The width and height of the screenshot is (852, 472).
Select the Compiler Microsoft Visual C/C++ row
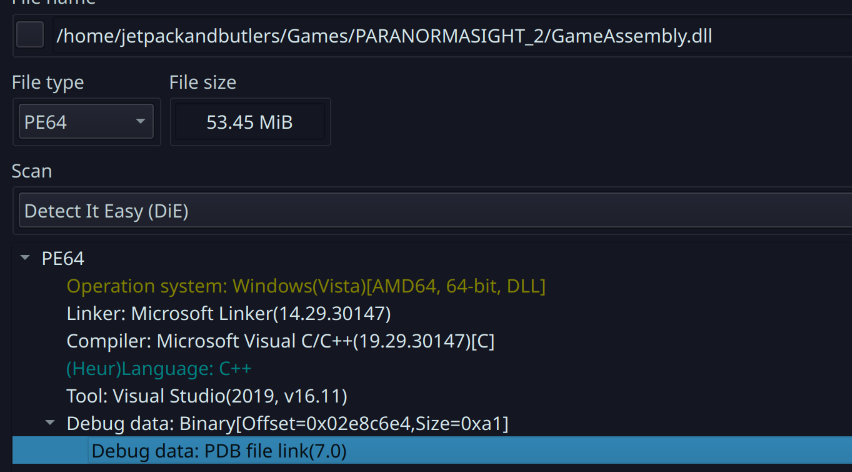point(280,341)
